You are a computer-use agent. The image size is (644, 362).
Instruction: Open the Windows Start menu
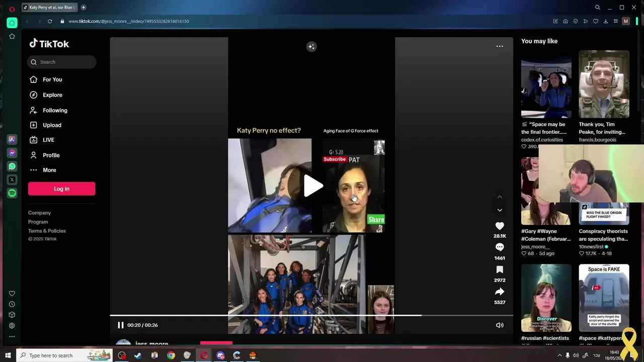pos(8,355)
